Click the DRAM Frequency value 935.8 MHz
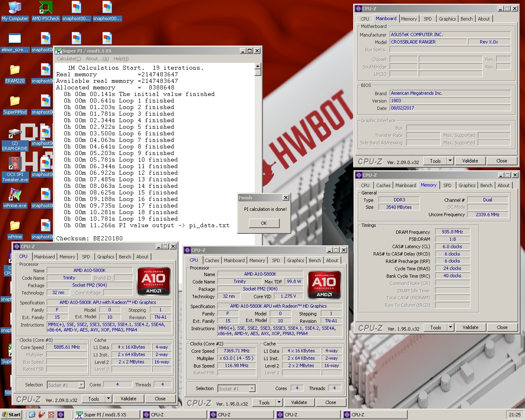The image size is (525, 420). point(452,232)
